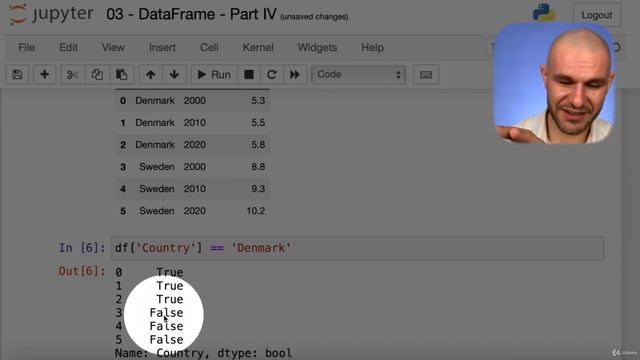Click the Python kernel logo
640x360 pixels.
[x=544, y=12]
